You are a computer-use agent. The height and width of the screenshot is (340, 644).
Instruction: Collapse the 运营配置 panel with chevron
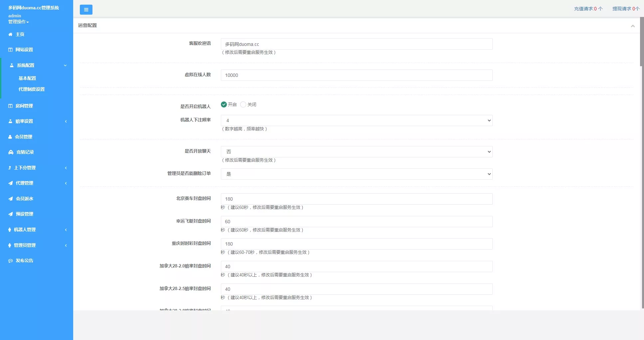pyautogui.click(x=633, y=26)
